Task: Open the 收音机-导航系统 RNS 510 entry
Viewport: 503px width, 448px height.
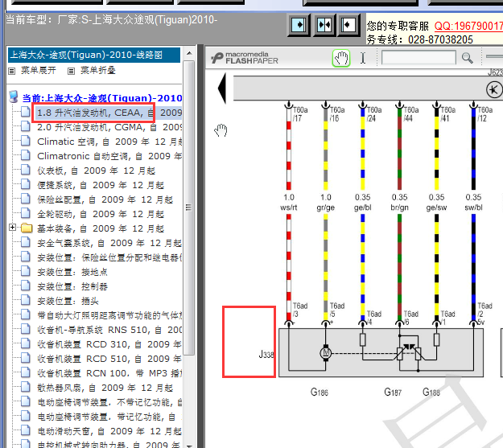Action: pos(109,330)
